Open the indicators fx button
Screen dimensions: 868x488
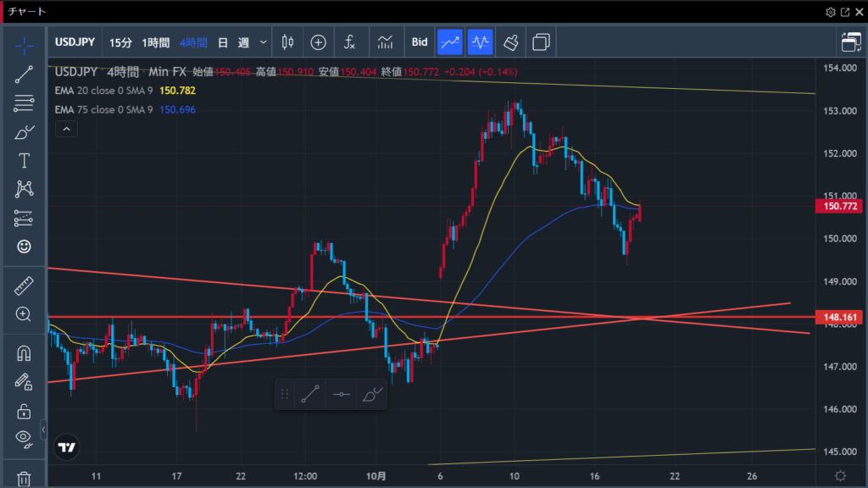(349, 42)
